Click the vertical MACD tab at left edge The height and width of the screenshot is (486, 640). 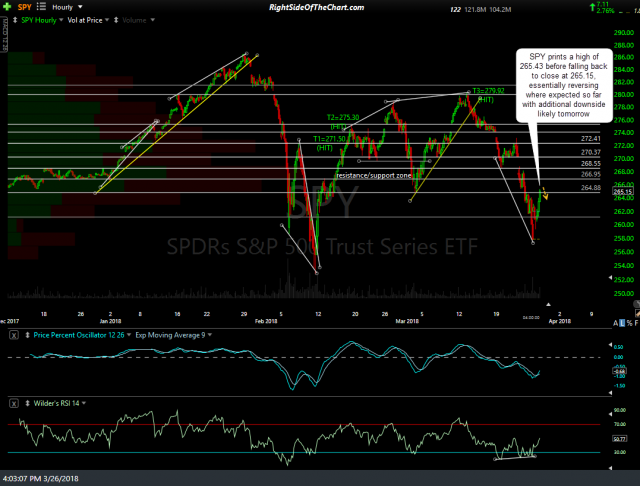click(x=4, y=34)
